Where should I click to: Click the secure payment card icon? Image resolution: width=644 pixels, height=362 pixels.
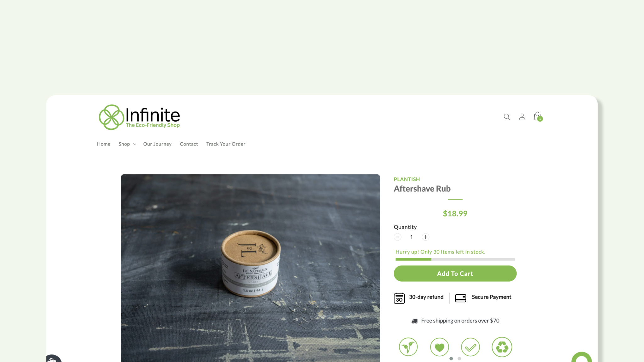461,298
